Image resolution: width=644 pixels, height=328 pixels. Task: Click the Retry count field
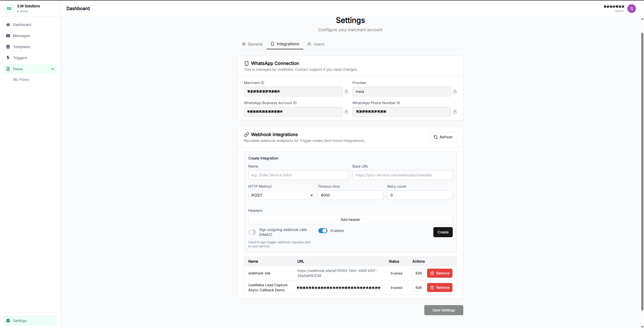point(420,195)
